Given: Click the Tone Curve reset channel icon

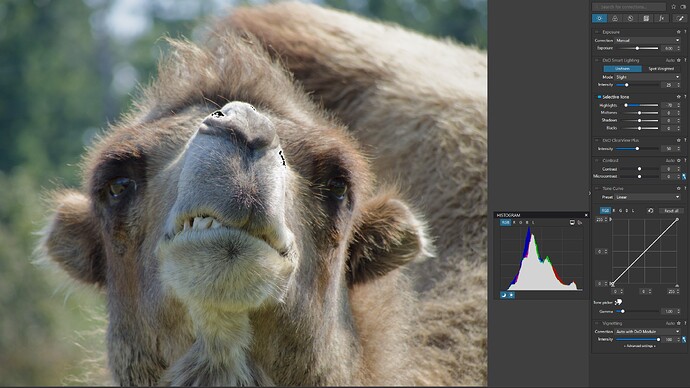Looking at the screenshot, I should pos(650,211).
